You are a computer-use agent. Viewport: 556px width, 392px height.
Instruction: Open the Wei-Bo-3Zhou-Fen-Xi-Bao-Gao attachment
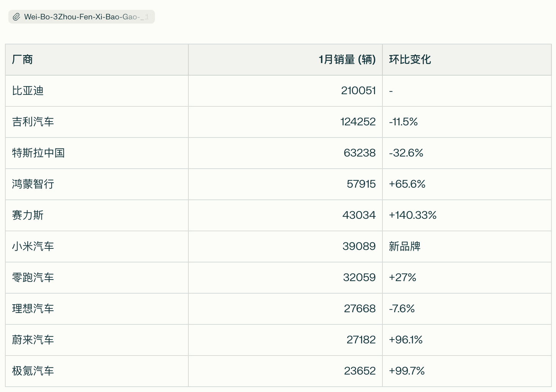[x=85, y=17]
